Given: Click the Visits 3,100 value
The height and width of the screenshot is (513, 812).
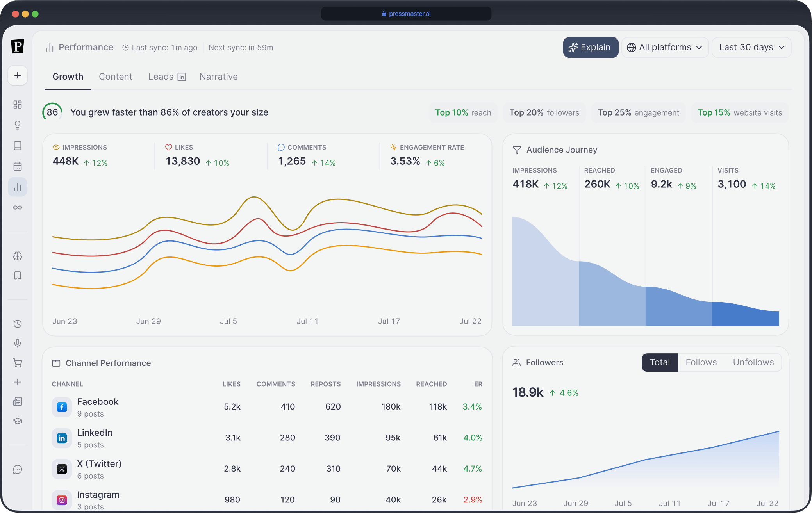Looking at the screenshot, I should [x=732, y=184].
